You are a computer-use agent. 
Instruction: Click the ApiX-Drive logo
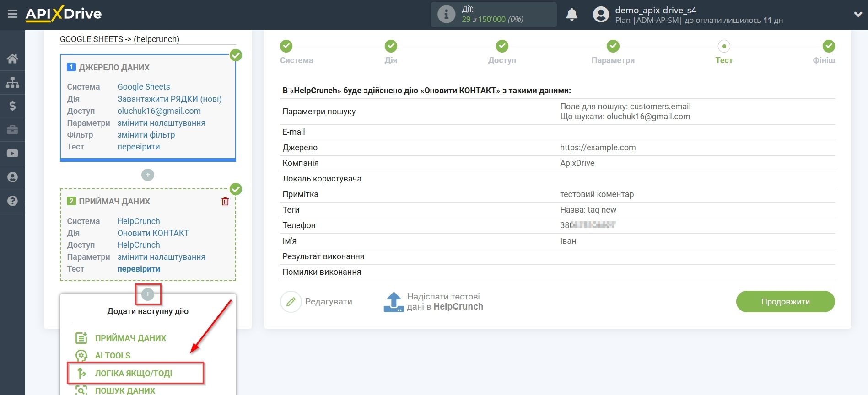64,14
